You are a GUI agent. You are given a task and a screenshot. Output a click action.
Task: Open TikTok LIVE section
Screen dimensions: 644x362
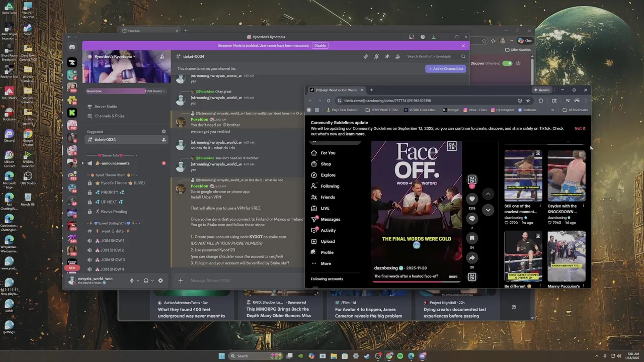click(x=320, y=208)
